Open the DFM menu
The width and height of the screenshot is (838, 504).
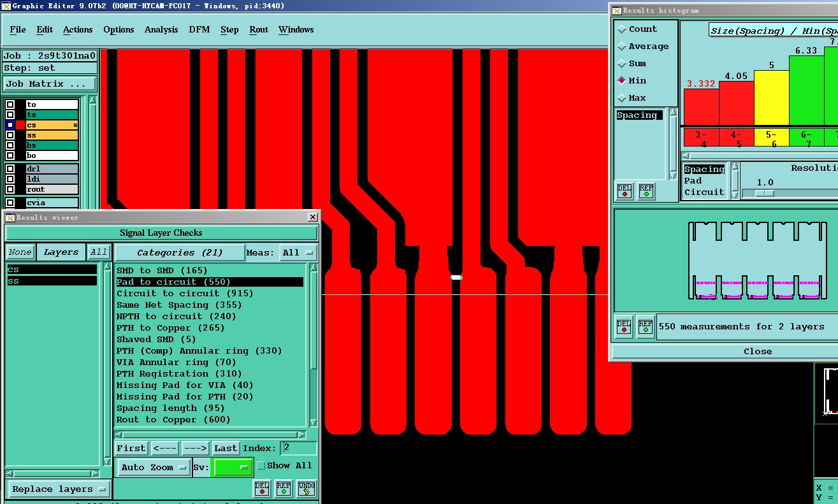(x=199, y=29)
